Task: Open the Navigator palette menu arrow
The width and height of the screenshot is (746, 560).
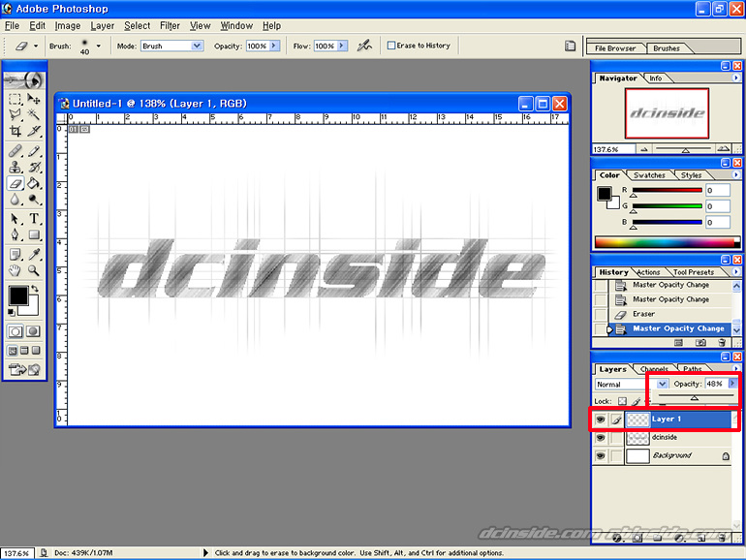Action: [736, 78]
